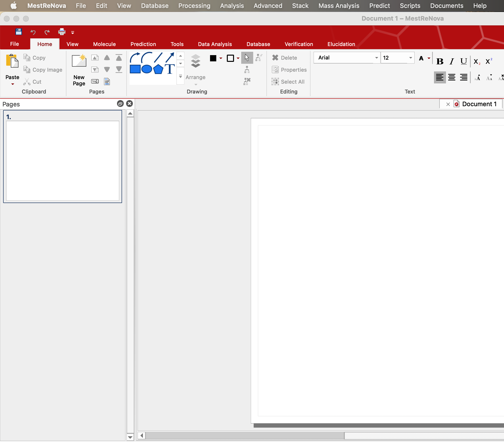The height and width of the screenshot is (442, 504).
Task: Select the polygon shape tool
Action: (x=158, y=69)
